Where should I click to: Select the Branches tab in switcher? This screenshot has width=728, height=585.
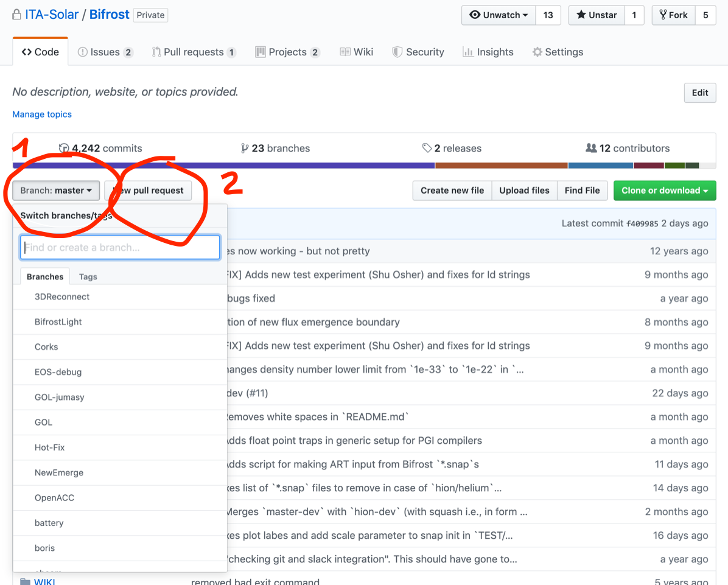pyautogui.click(x=45, y=276)
